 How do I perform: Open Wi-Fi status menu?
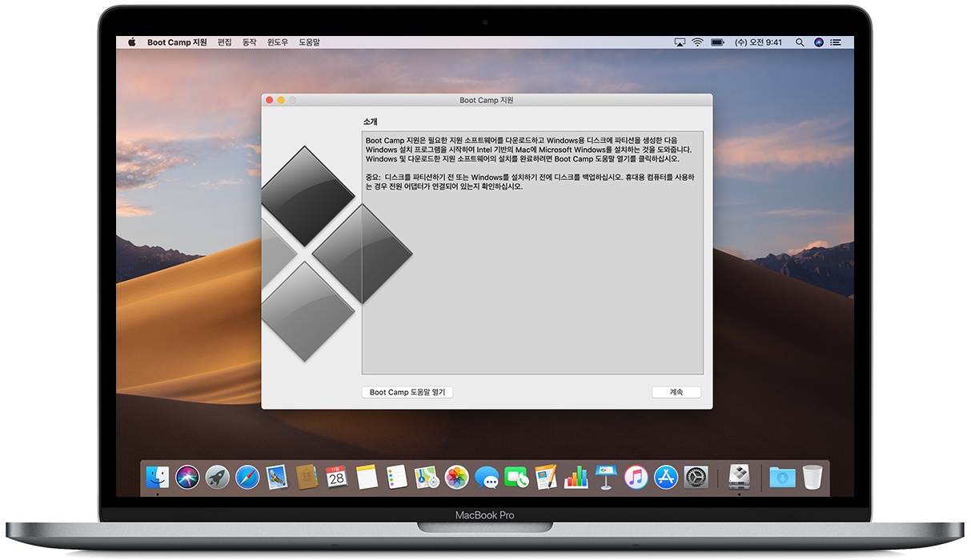[698, 42]
